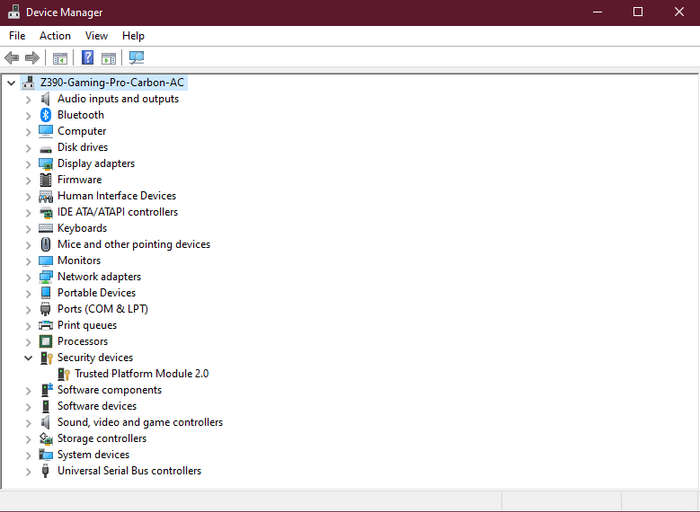This screenshot has height=512, width=700.
Task: Click the Device Manager title bar icon
Action: point(14,12)
